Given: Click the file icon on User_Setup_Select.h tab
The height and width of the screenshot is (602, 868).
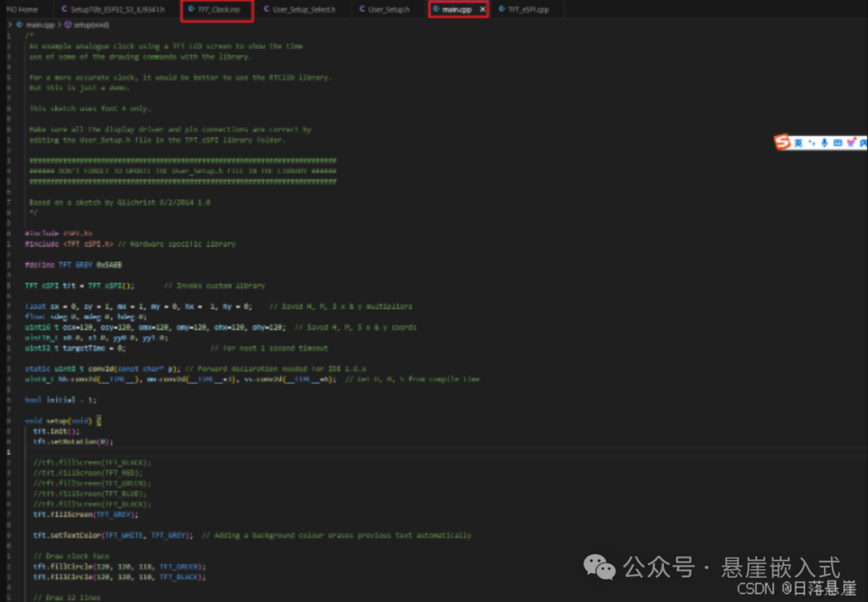Looking at the screenshot, I should (267, 9).
